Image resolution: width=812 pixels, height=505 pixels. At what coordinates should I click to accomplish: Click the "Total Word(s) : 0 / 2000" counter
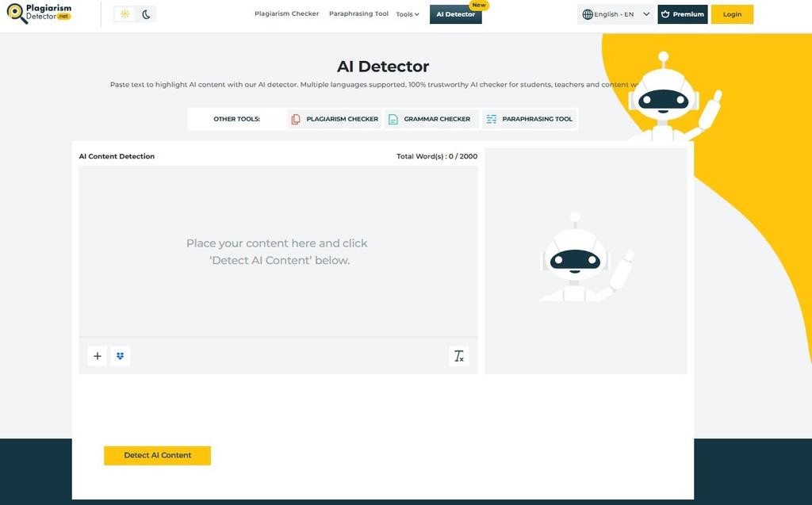[x=437, y=156]
